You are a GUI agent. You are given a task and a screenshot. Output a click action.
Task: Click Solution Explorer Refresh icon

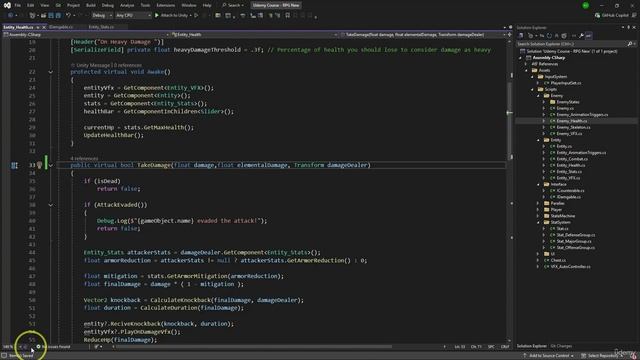(x=549, y=36)
